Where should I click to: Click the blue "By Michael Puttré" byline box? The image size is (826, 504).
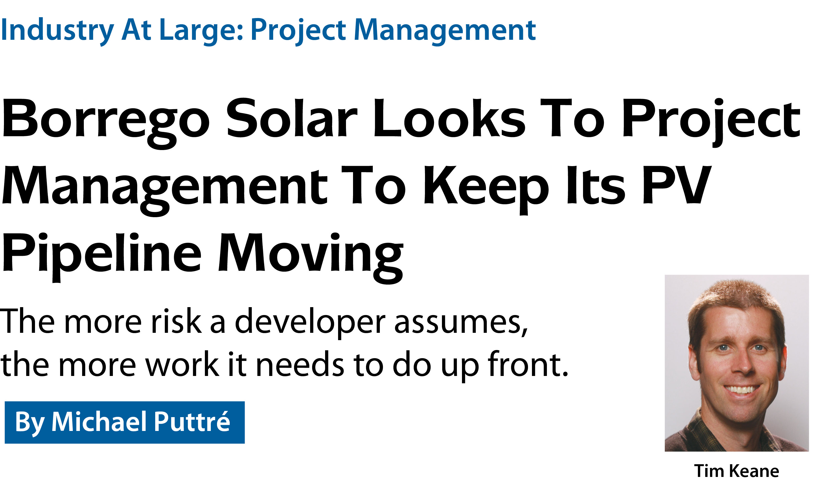124,422
